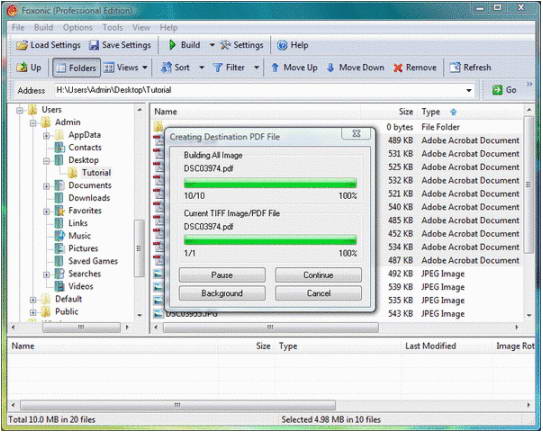Collapse the Users tree node
This screenshot has width=543, height=433.
(x=20, y=111)
